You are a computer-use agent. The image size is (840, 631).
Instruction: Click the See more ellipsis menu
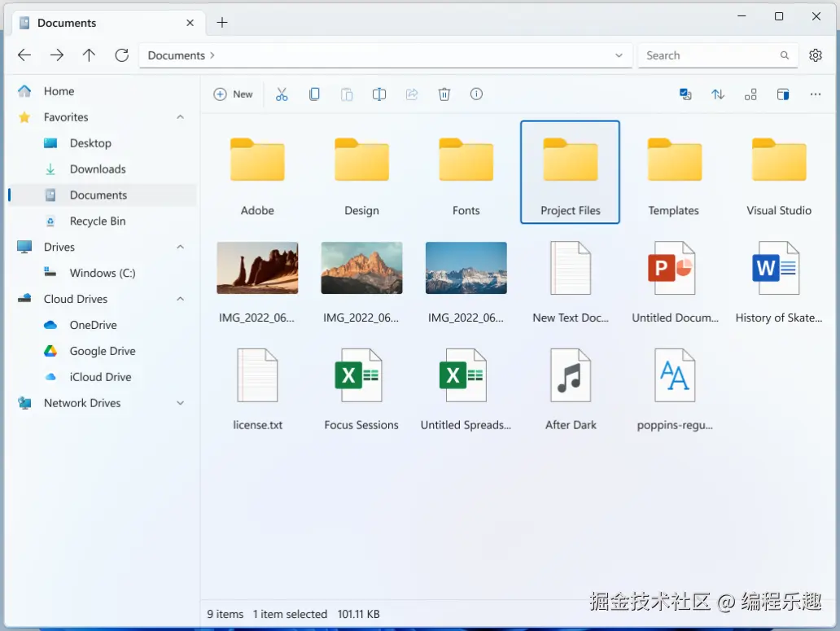click(816, 94)
